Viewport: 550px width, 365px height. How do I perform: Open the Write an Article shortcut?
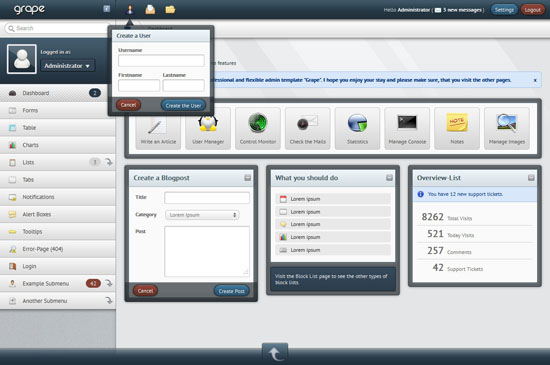158,129
